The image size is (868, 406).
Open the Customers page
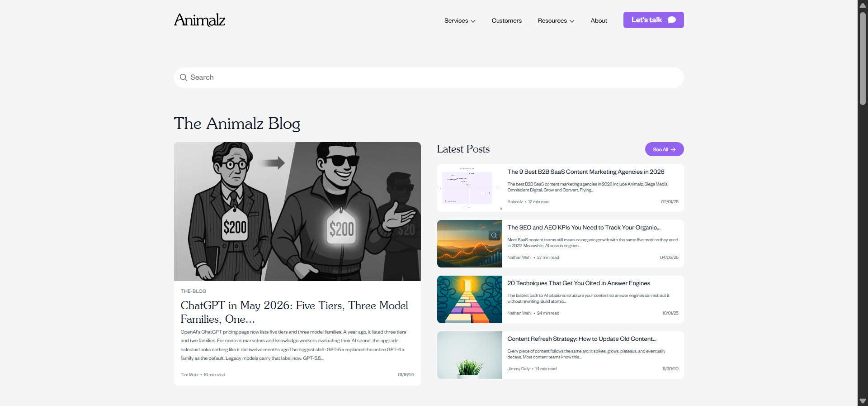506,21
